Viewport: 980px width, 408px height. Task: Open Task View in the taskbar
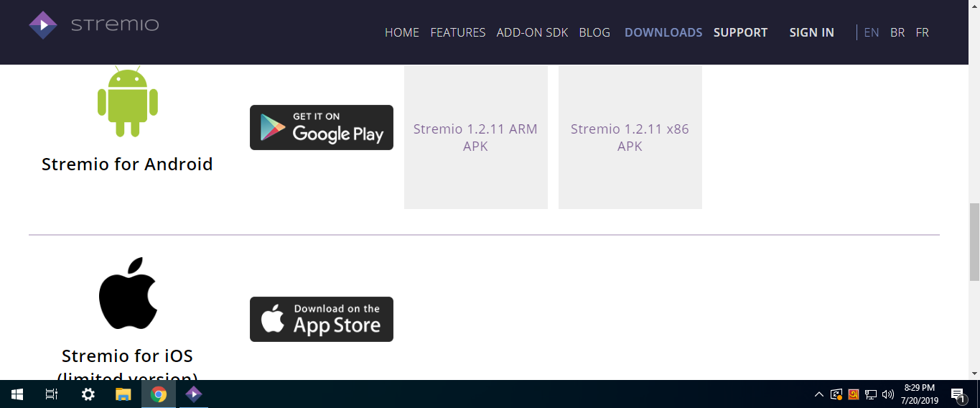(52, 394)
